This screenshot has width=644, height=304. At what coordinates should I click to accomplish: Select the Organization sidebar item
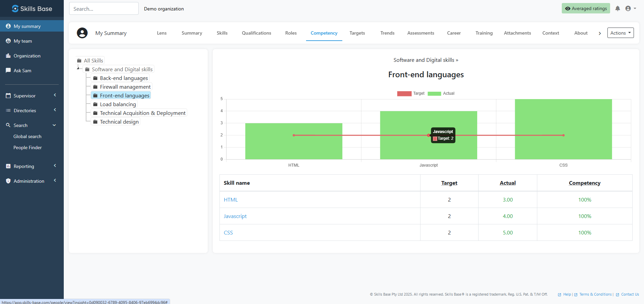point(27,56)
